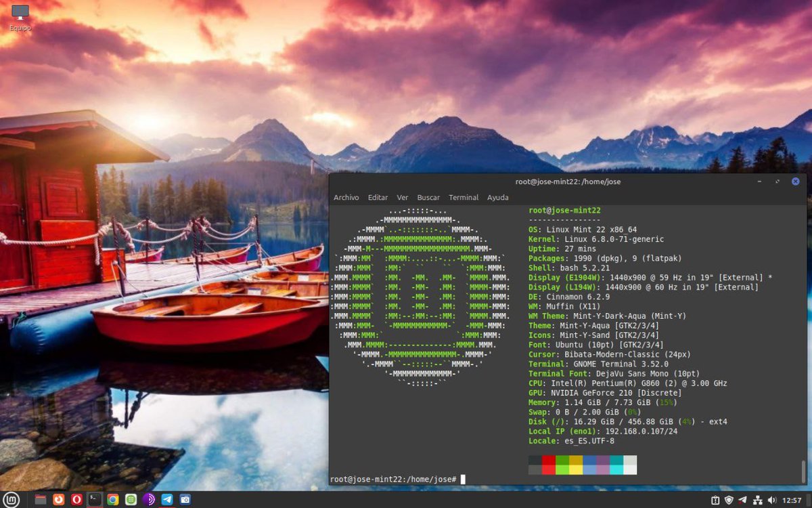Screen dimensions: 812x508
Task: Open Tor Browser from the taskbar
Action: click(149, 500)
